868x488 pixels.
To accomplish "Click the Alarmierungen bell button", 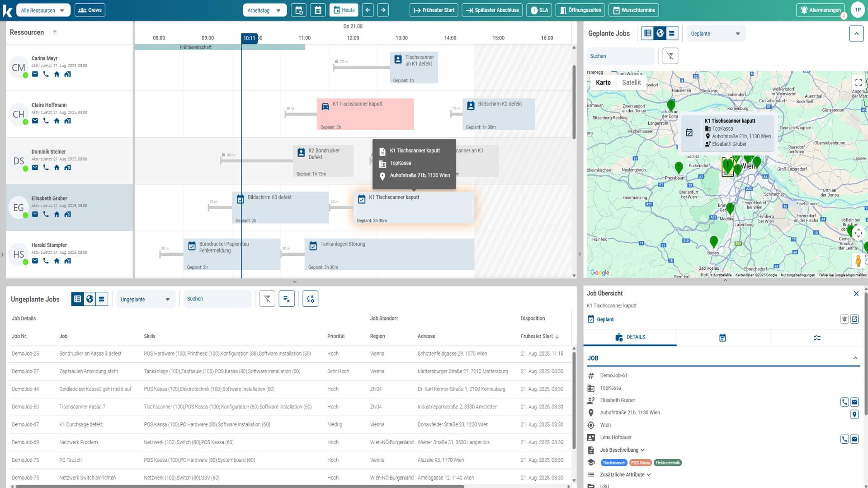I will coord(821,10).
